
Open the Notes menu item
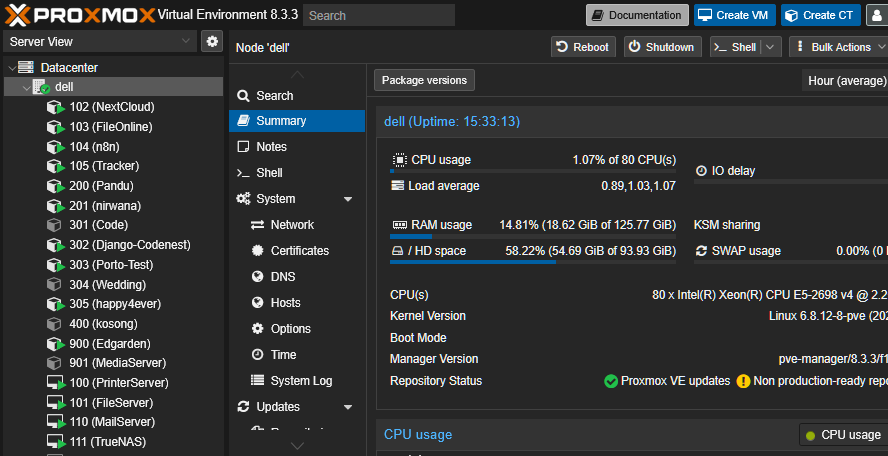[297, 147]
